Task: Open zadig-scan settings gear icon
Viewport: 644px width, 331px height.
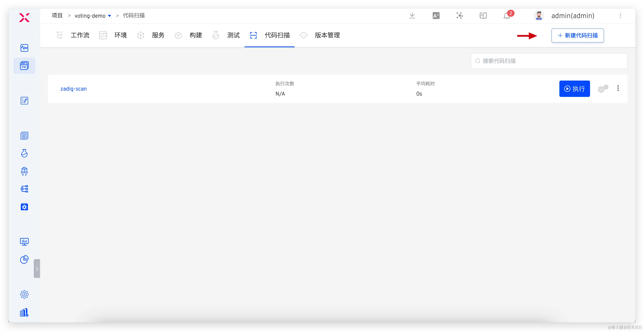Action: (x=602, y=89)
